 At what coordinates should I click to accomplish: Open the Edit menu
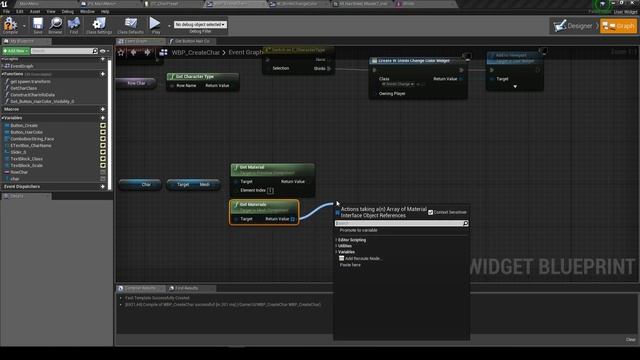[x=20, y=11]
